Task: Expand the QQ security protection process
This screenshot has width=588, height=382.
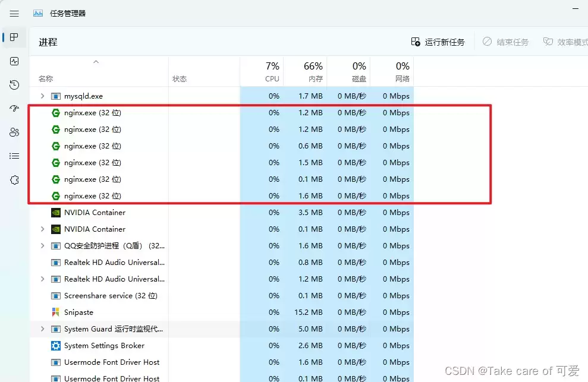Action: coord(42,245)
